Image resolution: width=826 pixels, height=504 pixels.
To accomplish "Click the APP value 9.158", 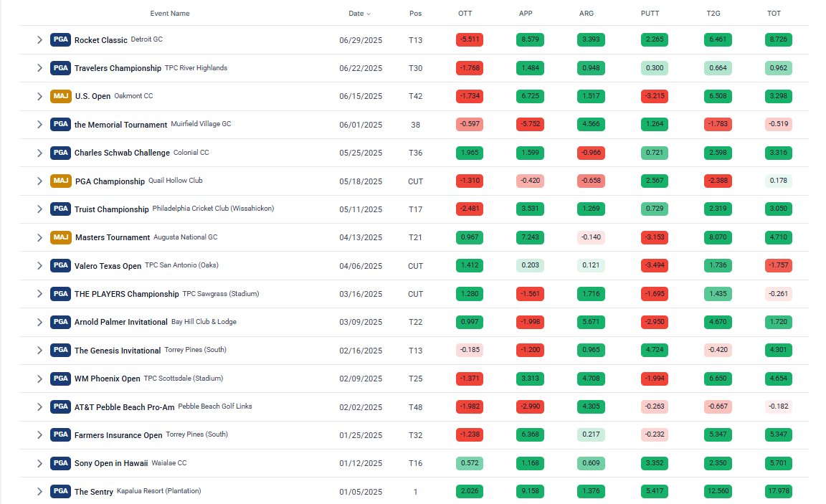I will pyautogui.click(x=530, y=491).
